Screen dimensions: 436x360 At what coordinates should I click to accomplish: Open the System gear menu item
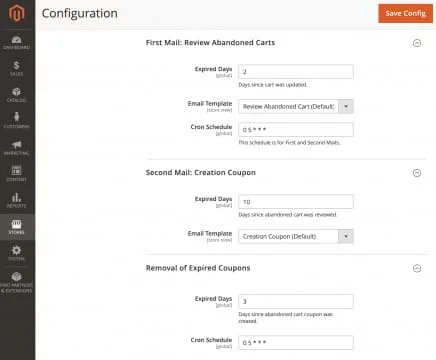point(17,253)
